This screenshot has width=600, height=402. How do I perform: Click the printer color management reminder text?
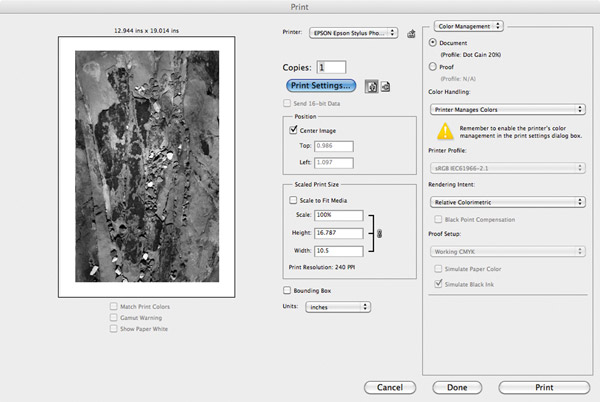pyautogui.click(x=520, y=132)
